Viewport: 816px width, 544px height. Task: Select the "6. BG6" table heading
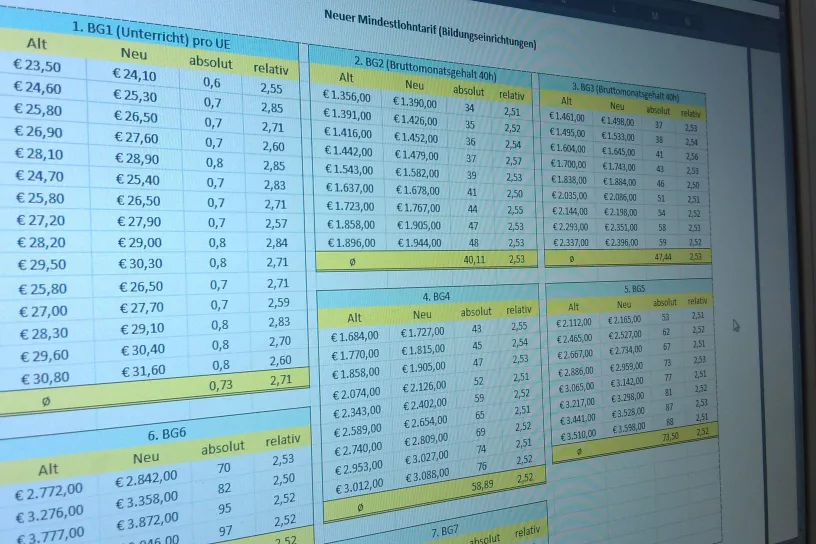pos(167,434)
